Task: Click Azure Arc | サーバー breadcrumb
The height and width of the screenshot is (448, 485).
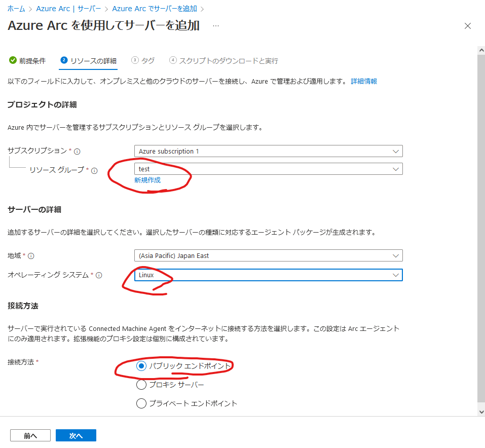Action: pyautogui.click(x=68, y=9)
